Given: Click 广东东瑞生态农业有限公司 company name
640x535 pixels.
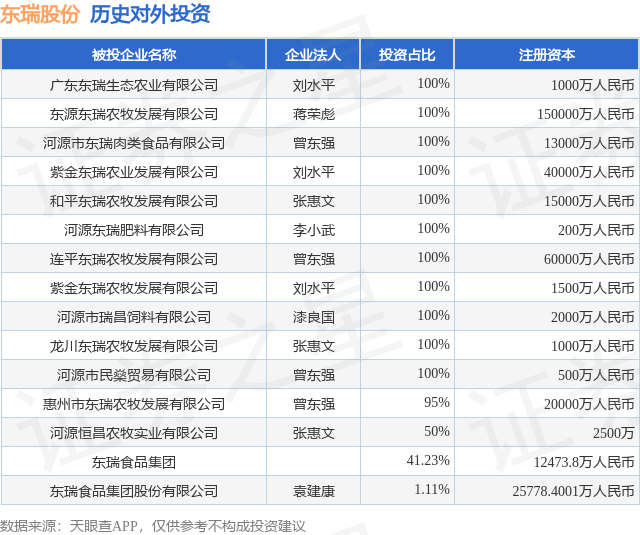Looking at the screenshot, I should pos(134,85).
